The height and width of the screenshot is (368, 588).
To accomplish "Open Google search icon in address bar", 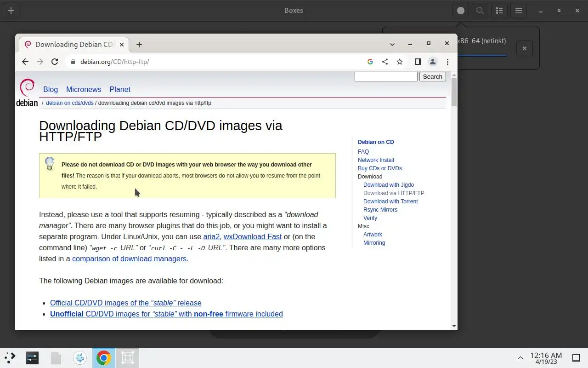I will click(370, 62).
